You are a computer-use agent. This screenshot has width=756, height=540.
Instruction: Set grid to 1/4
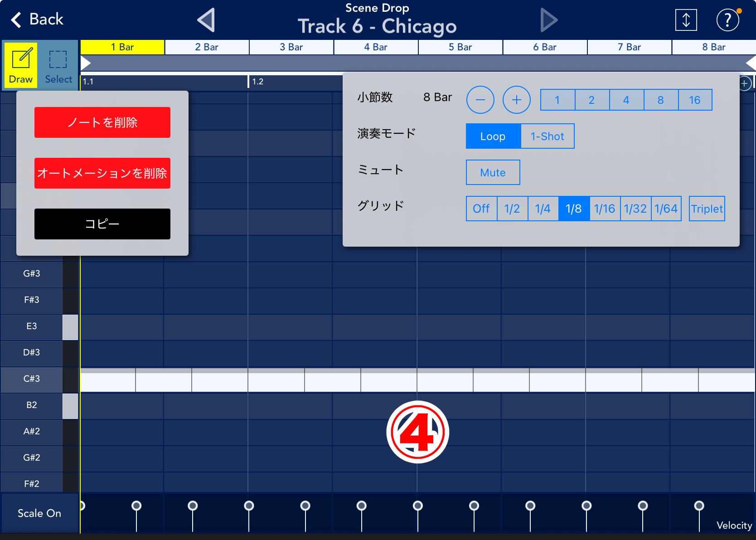tap(543, 209)
